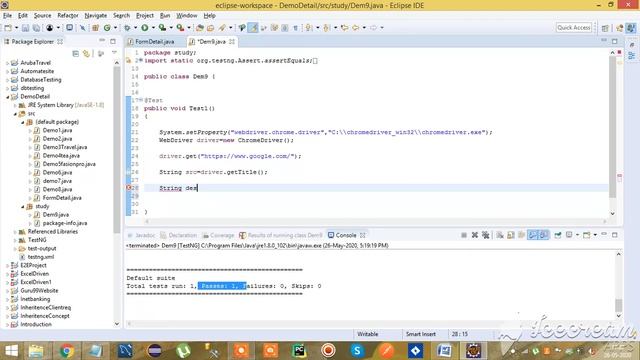Click the Quick Access search field

[x=573, y=27]
